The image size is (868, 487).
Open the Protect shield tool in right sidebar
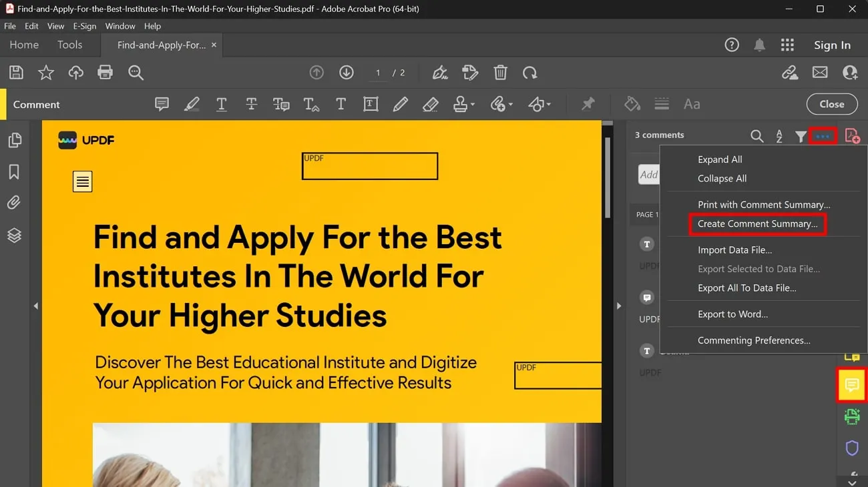click(x=852, y=448)
